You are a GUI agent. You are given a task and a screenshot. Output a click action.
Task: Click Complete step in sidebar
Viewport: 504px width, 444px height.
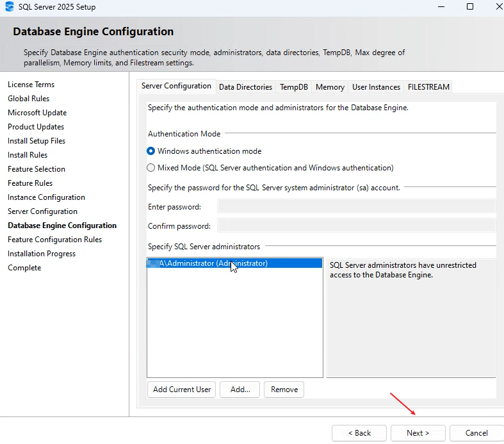point(24,268)
